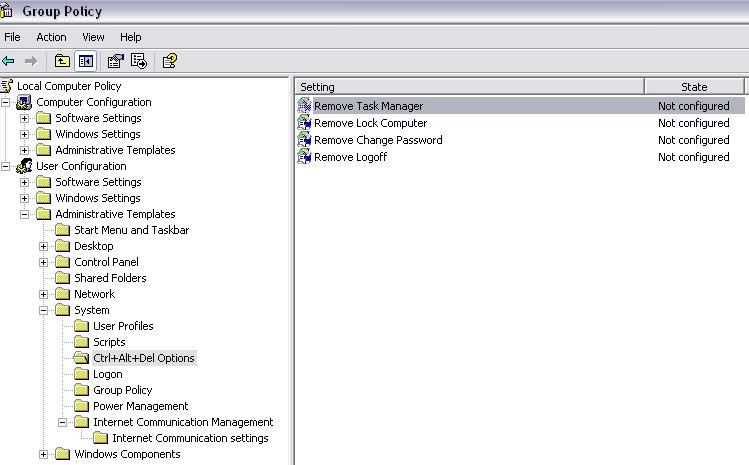Click the Start Menu and Taskbar folder icon
Image resolution: width=749 pixels, height=465 pixels.
(x=63, y=230)
